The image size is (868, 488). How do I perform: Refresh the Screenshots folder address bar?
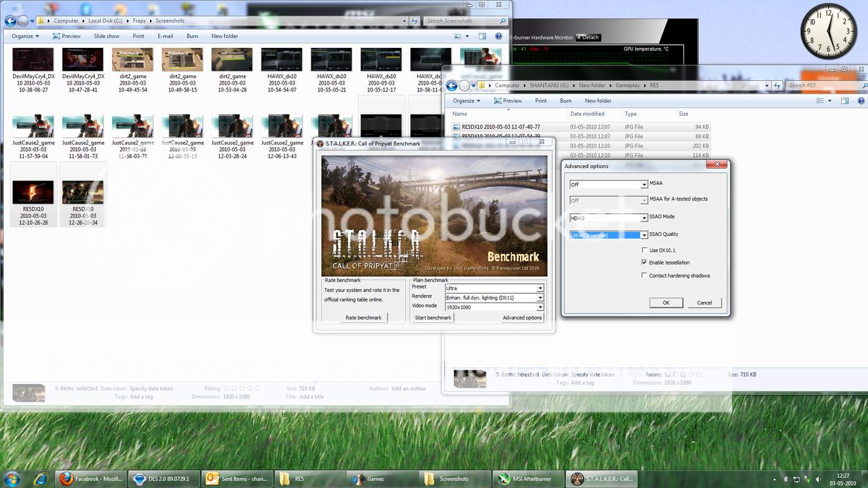pos(415,21)
